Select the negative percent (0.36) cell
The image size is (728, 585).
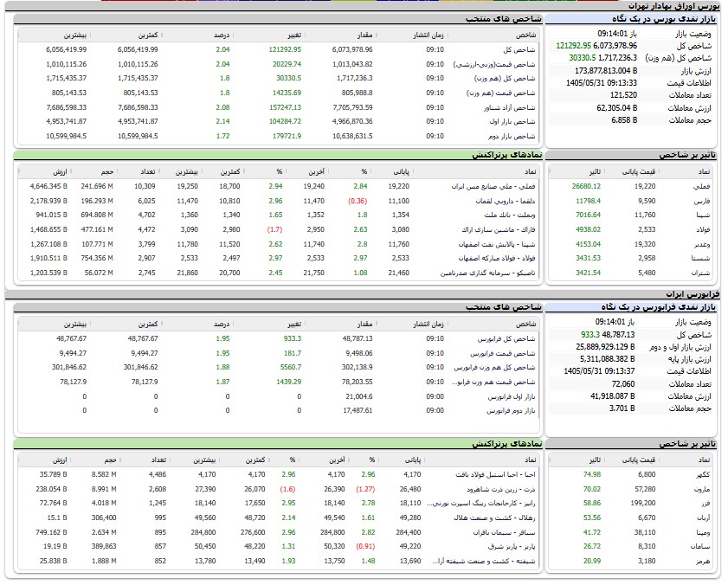pos(358,201)
